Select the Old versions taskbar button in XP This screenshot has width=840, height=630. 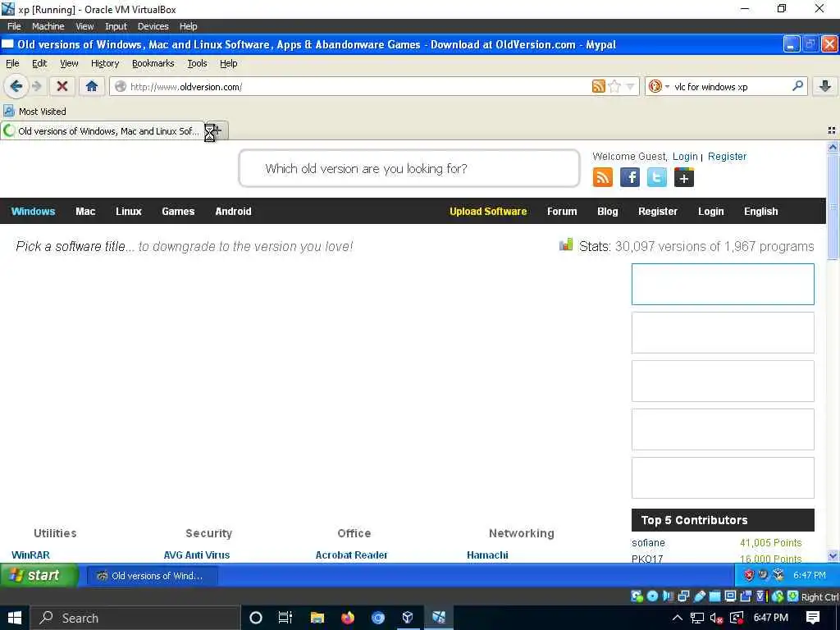pyautogui.click(x=152, y=576)
